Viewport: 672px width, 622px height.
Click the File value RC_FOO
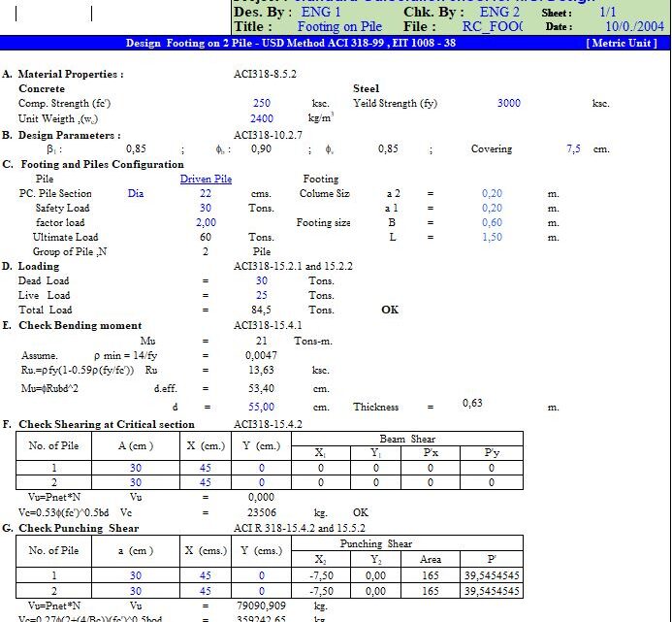[x=492, y=26]
